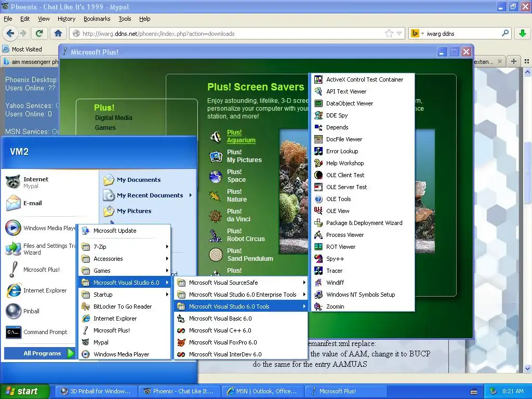Launch OLE Client Test
Viewport: 532px width, 399px height.
(x=363, y=175)
